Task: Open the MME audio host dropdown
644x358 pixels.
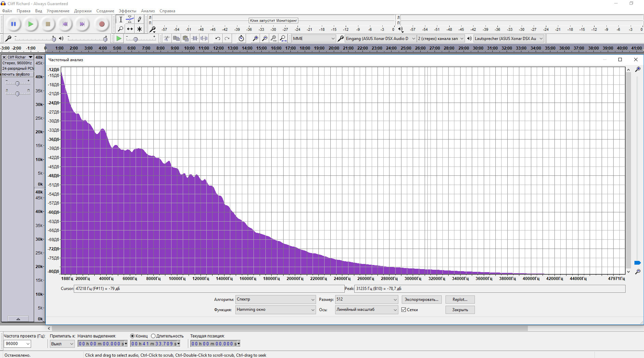Action: (x=314, y=39)
